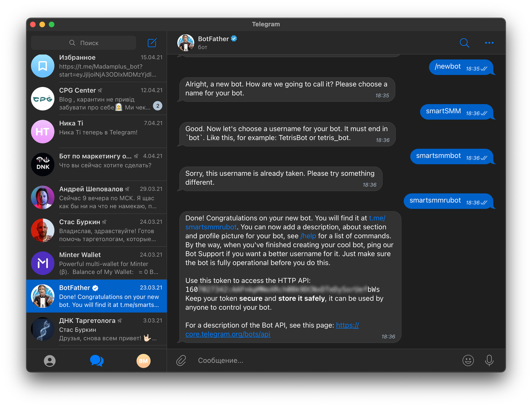Click the smartsmmrubot sent message bubble

point(449,201)
